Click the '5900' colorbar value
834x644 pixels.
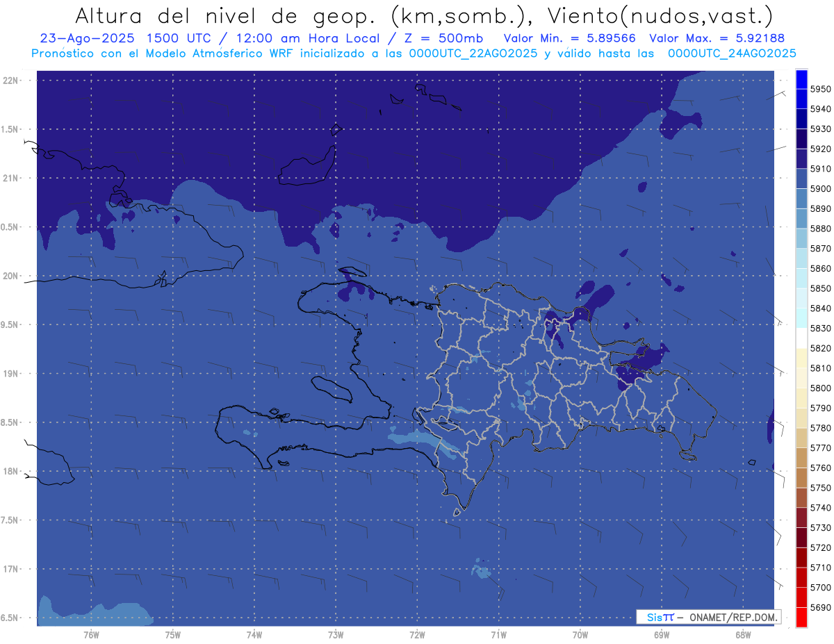coord(821,189)
